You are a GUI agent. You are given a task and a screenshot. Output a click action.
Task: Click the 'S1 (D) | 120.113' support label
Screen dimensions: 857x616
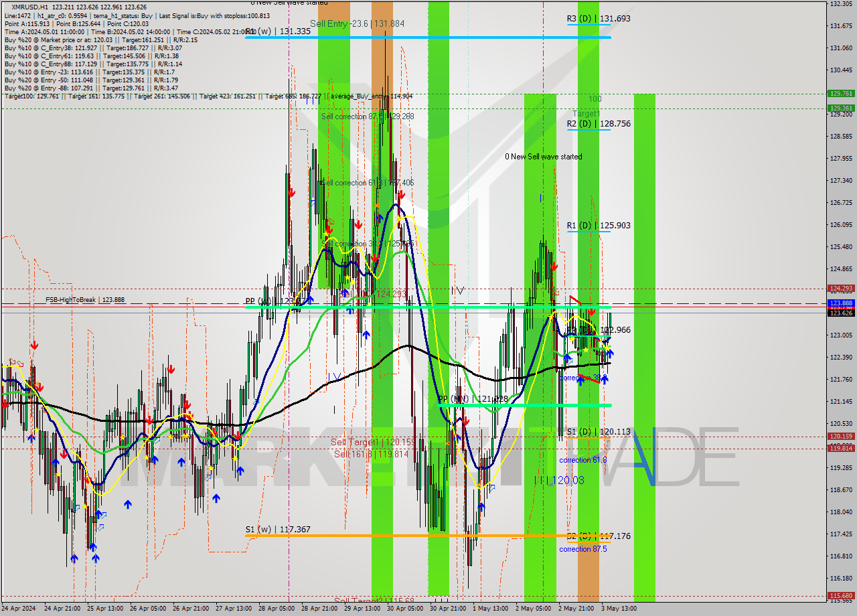[599, 432]
